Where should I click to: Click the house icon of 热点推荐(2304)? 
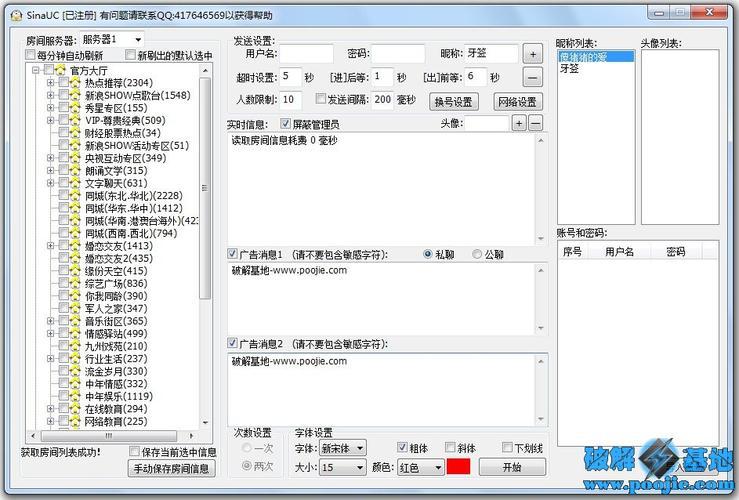75,83
